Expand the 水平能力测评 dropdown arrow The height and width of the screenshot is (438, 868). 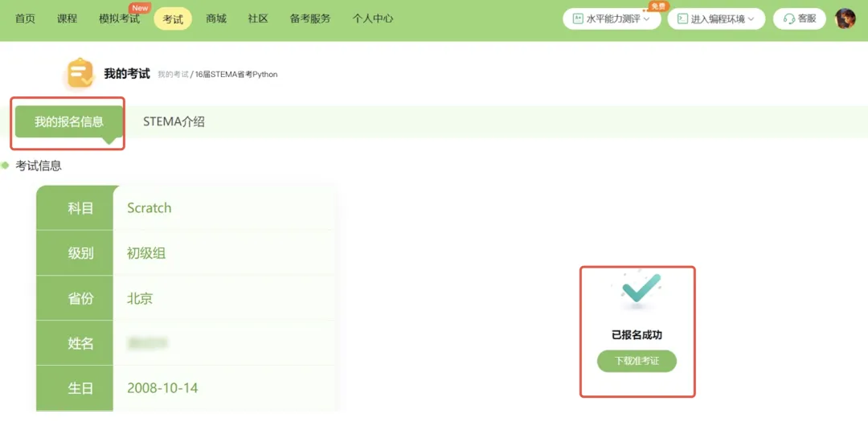646,18
